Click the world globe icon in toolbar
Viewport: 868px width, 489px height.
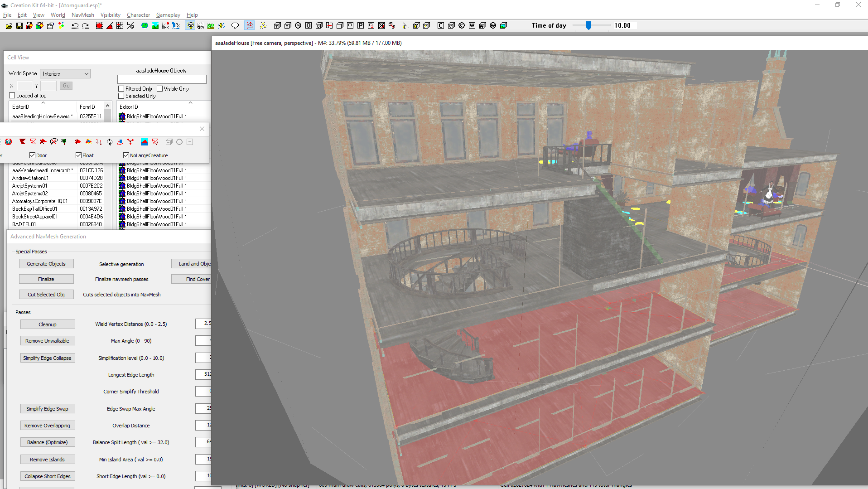pos(145,26)
